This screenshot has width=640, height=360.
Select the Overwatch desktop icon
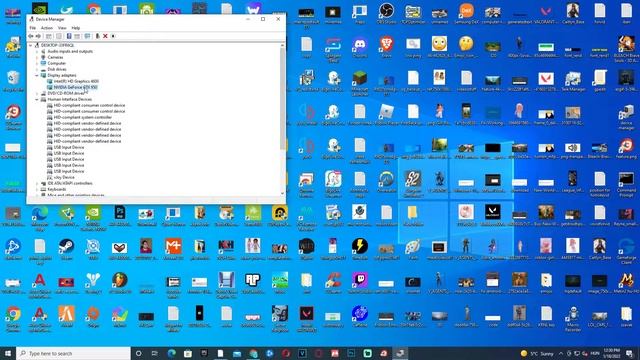[x=386, y=182]
